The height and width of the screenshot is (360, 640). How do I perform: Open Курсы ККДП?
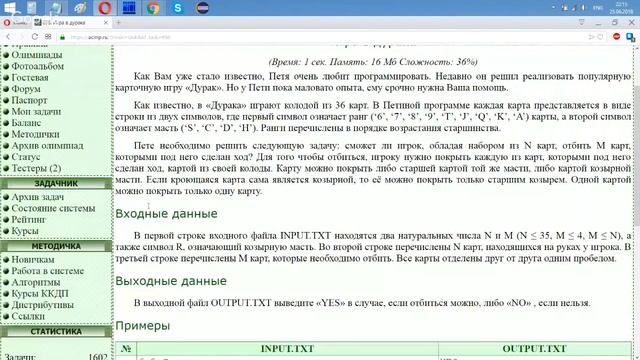click(x=40, y=293)
